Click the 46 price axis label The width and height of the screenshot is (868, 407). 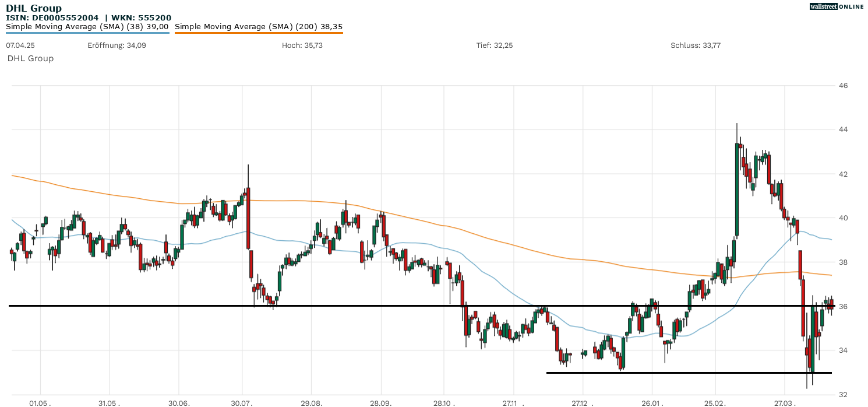pos(843,86)
